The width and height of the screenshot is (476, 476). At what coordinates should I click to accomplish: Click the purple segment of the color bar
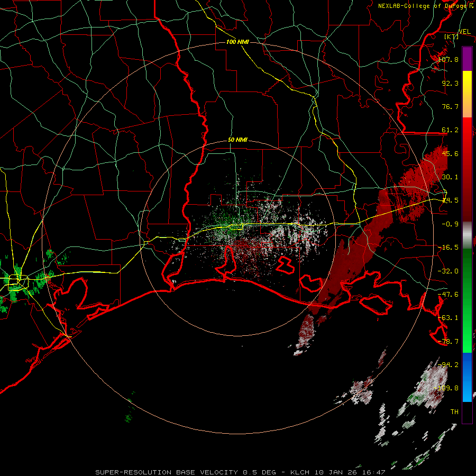pos(467,59)
